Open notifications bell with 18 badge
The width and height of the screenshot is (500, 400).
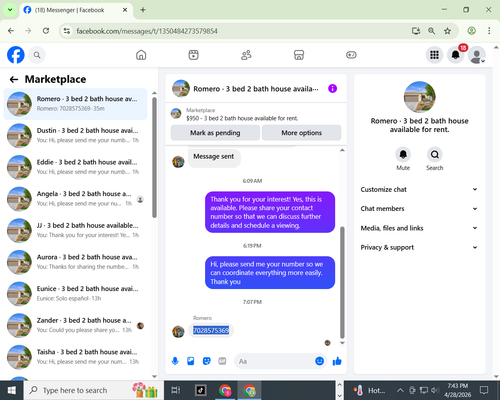point(456,55)
